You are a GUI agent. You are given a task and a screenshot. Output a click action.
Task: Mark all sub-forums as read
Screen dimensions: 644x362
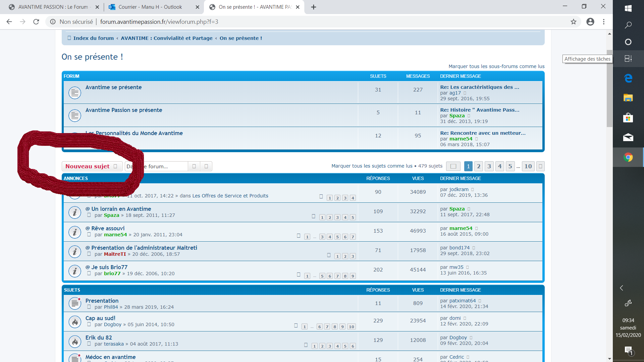[x=496, y=66]
